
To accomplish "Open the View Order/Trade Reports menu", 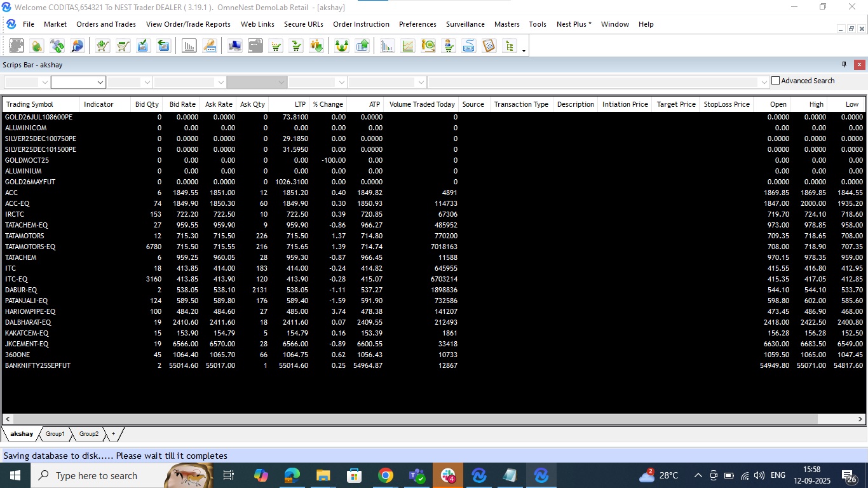I will [x=188, y=24].
